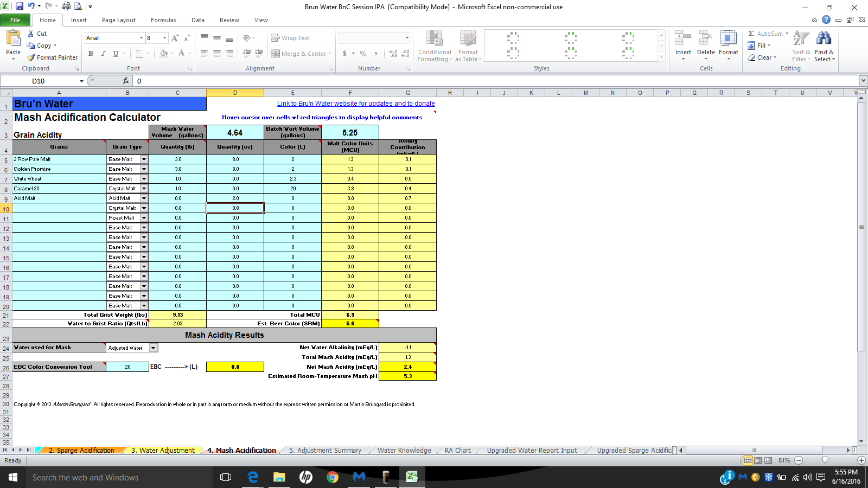The height and width of the screenshot is (488, 868).
Task: Click the horizontal sheet scrollbar
Action: pos(754,450)
